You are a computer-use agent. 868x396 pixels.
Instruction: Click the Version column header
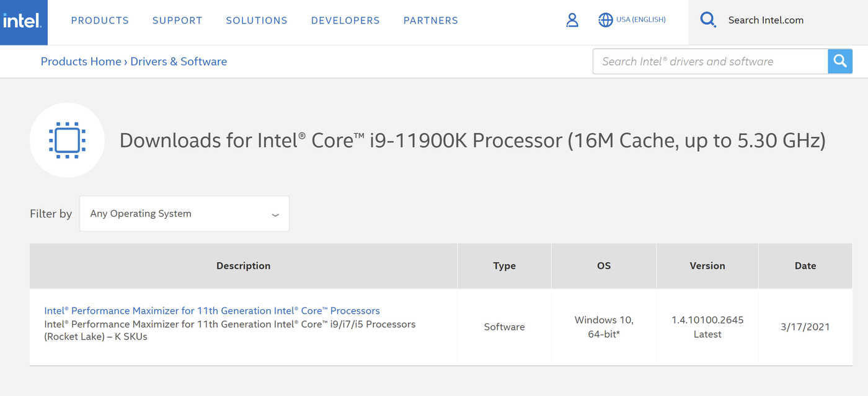point(707,265)
